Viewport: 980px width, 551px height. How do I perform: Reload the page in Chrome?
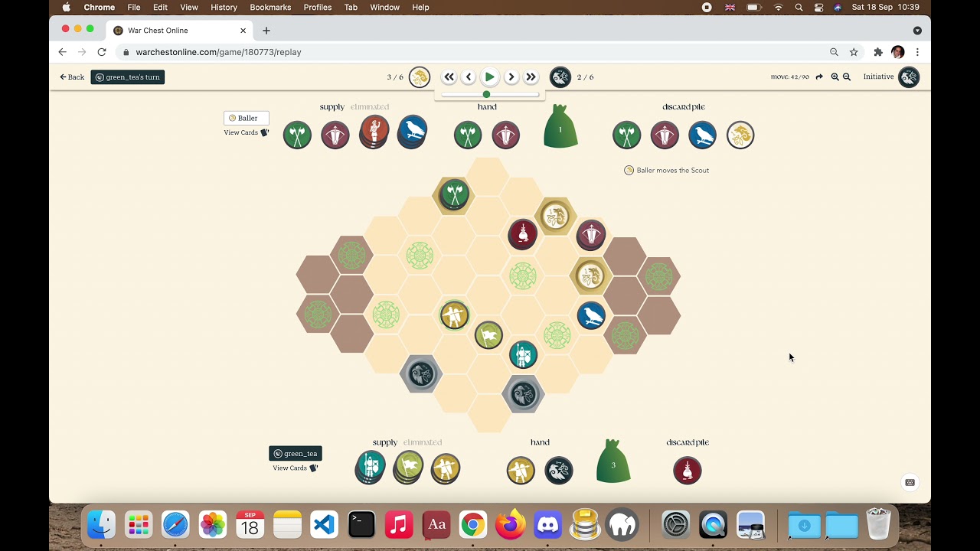pos(101,52)
